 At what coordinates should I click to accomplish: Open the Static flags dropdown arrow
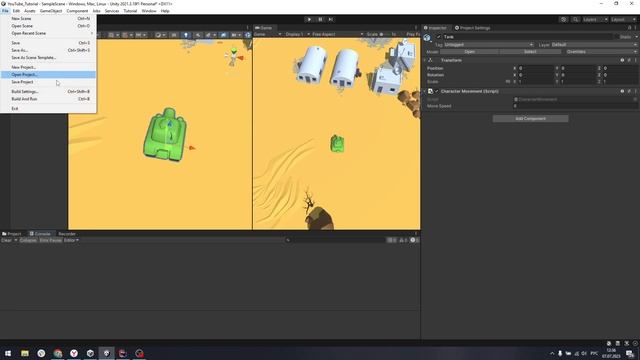coord(636,37)
